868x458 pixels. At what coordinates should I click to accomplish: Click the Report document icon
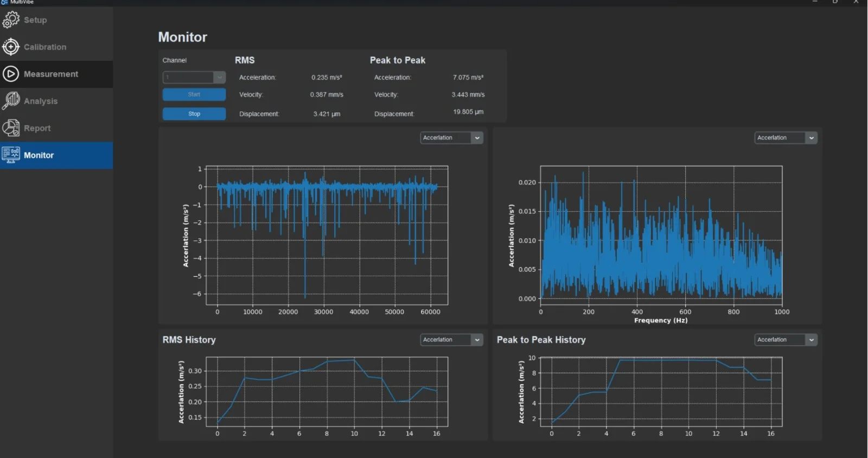click(x=11, y=128)
